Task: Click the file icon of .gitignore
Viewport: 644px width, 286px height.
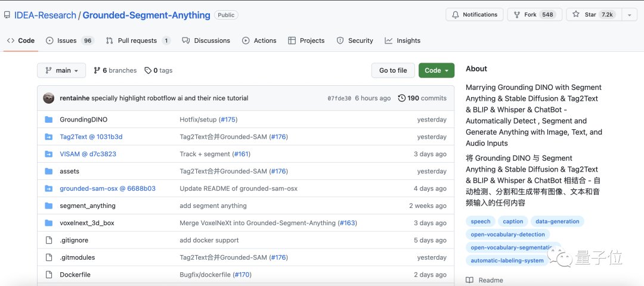Action: point(49,240)
